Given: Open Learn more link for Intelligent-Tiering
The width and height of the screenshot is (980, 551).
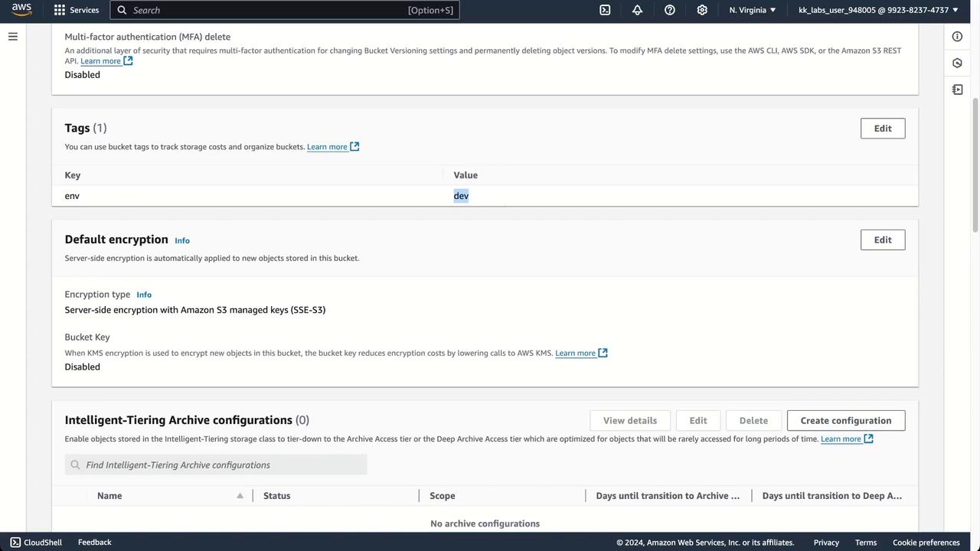Looking at the screenshot, I should (x=841, y=439).
